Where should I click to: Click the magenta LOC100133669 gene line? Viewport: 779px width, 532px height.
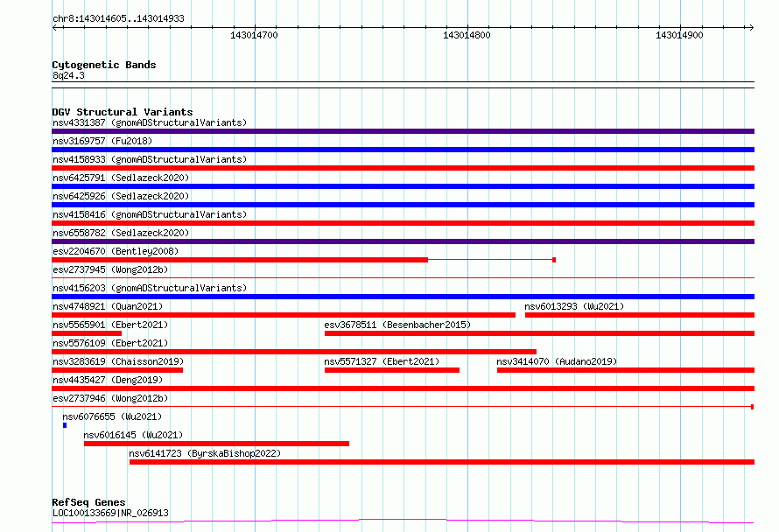click(x=403, y=521)
